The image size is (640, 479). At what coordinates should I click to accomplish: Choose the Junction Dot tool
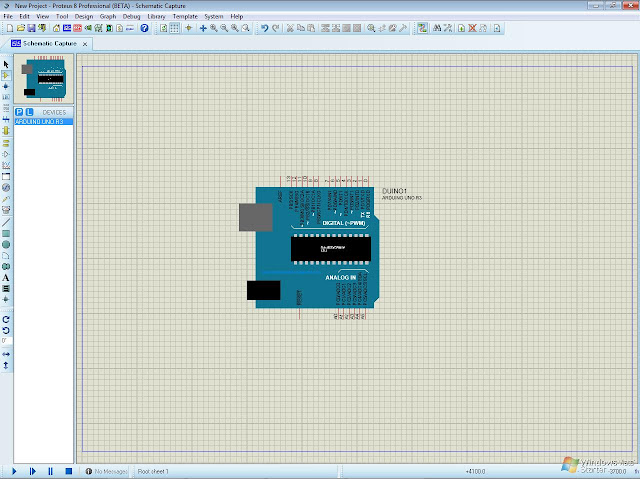click(6, 86)
